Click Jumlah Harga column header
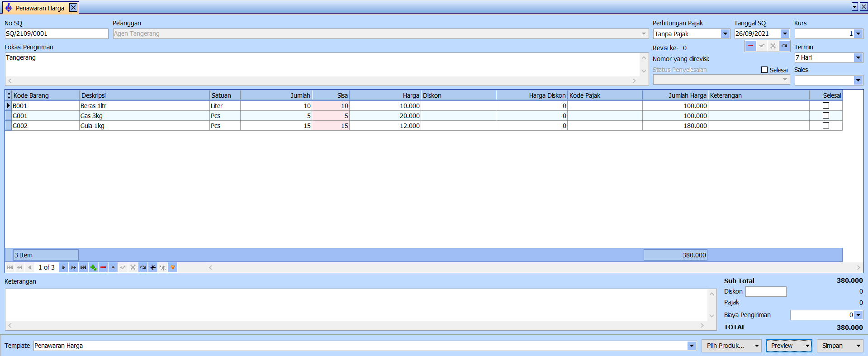868x356 pixels. pyautogui.click(x=675, y=95)
